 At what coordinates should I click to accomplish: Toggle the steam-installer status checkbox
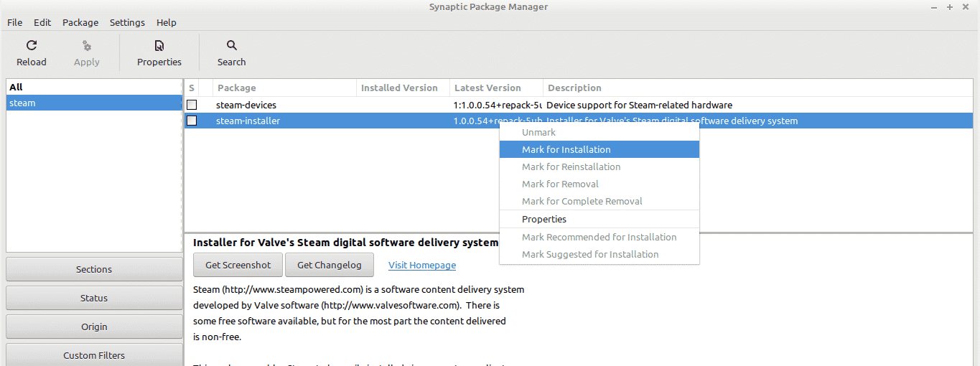coord(192,121)
